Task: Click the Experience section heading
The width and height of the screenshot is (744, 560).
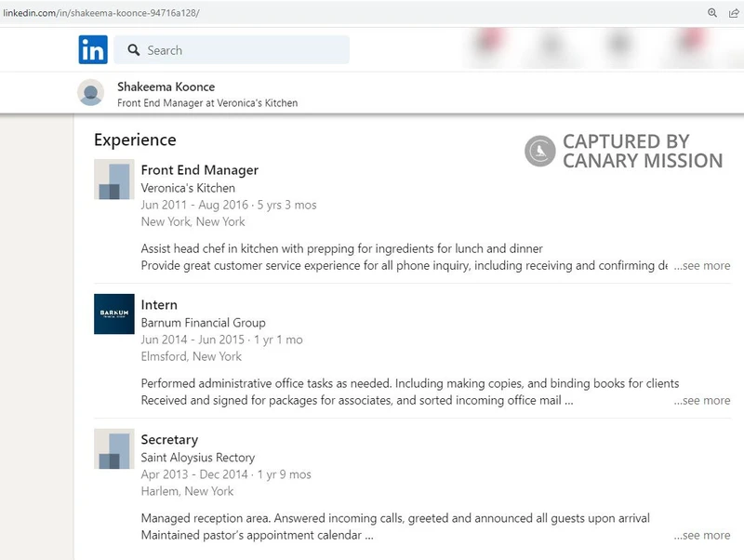Action: [135, 140]
